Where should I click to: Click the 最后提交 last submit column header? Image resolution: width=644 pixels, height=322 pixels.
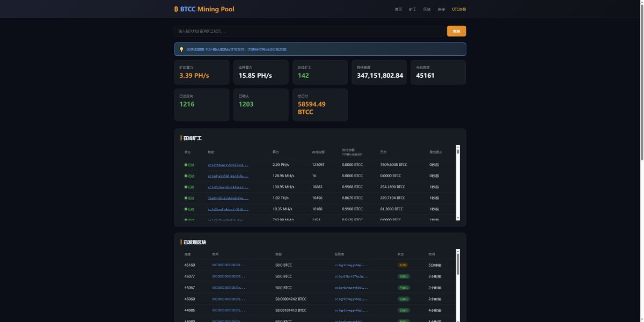point(436,152)
